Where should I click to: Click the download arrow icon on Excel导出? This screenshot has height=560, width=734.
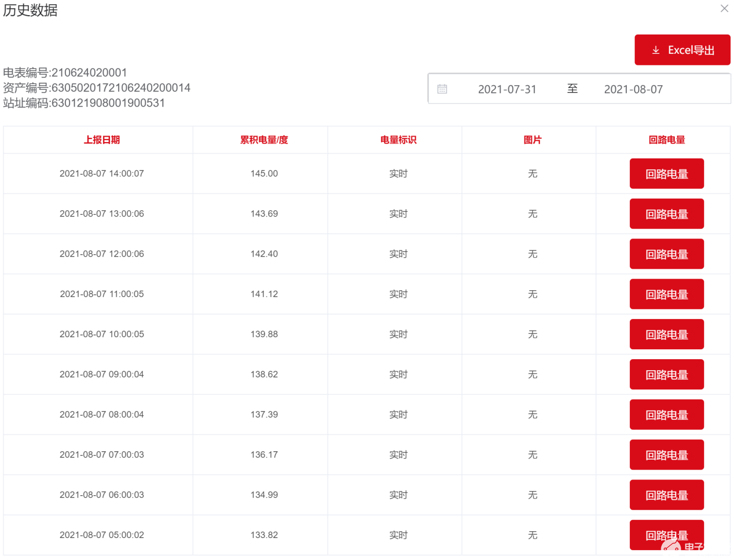tap(656, 50)
